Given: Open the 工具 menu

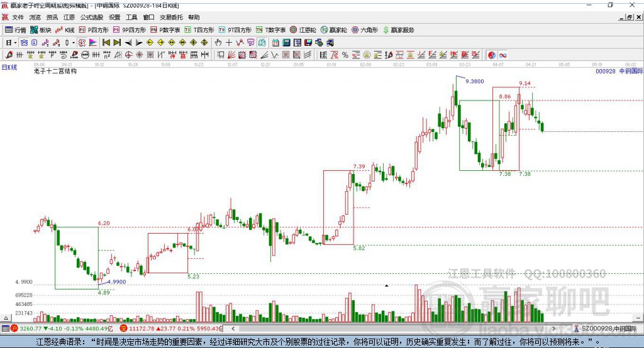Looking at the screenshot, I should pyautogui.click(x=131, y=17).
